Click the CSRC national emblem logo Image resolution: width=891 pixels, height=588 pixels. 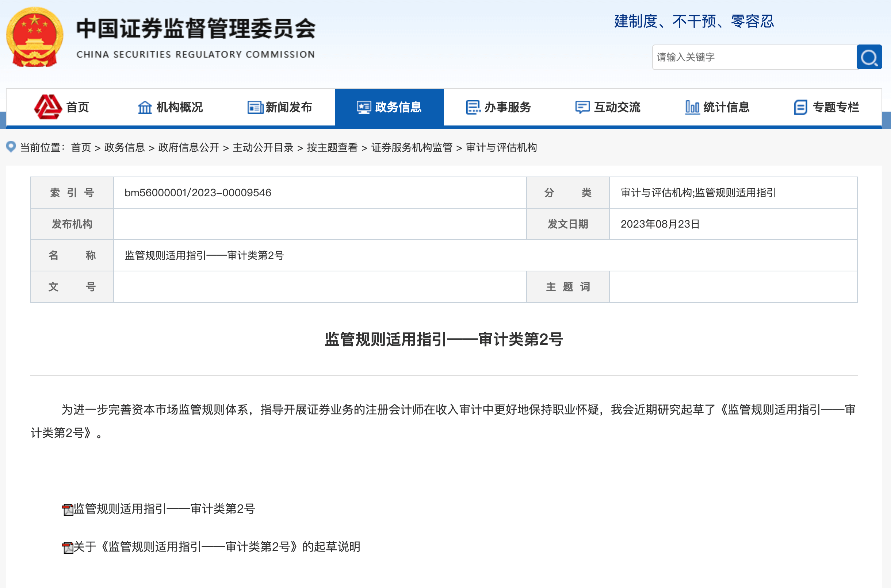pyautogui.click(x=35, y=37)
